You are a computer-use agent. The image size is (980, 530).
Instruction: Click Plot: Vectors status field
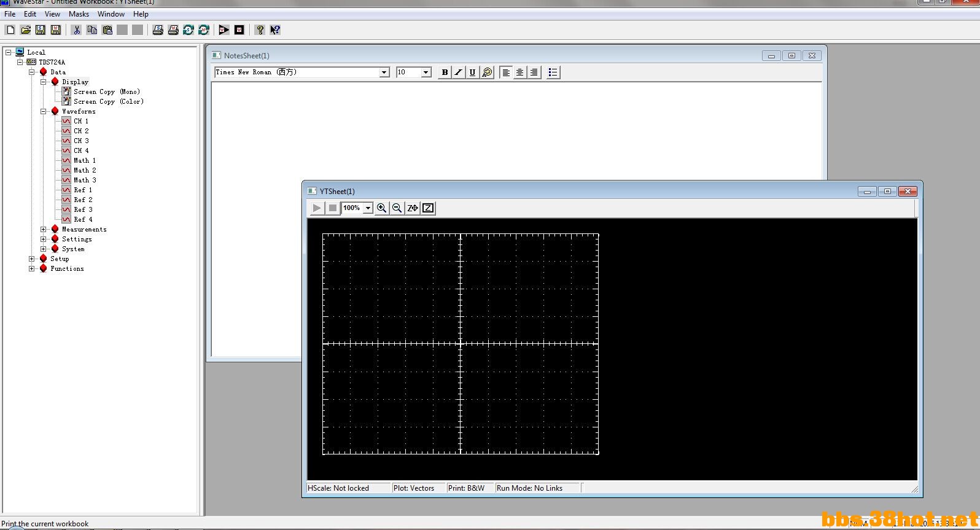click(x=419, y=488)
